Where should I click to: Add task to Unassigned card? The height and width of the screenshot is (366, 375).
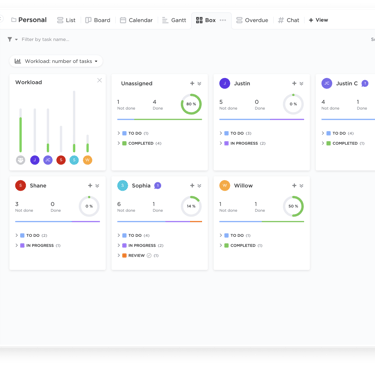[x=192, y=83]
